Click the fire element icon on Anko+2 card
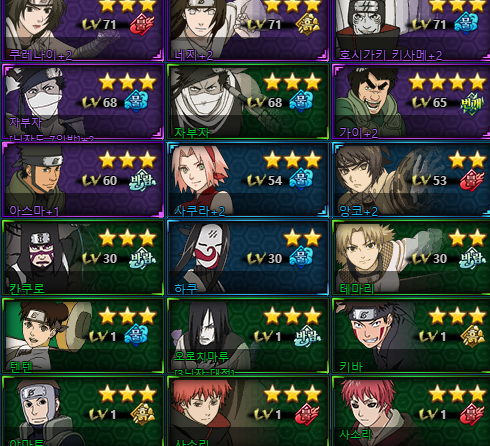This screenshot has width=490, height=446. tap(472, 180)
